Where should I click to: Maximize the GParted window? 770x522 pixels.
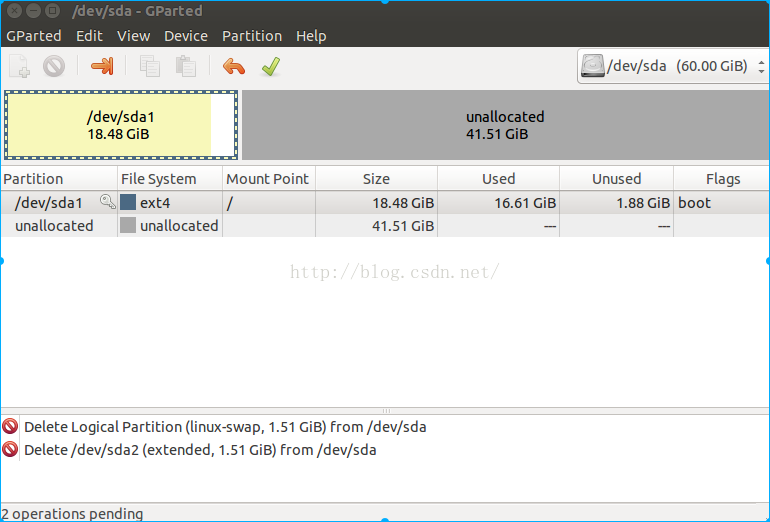point(52,10)
